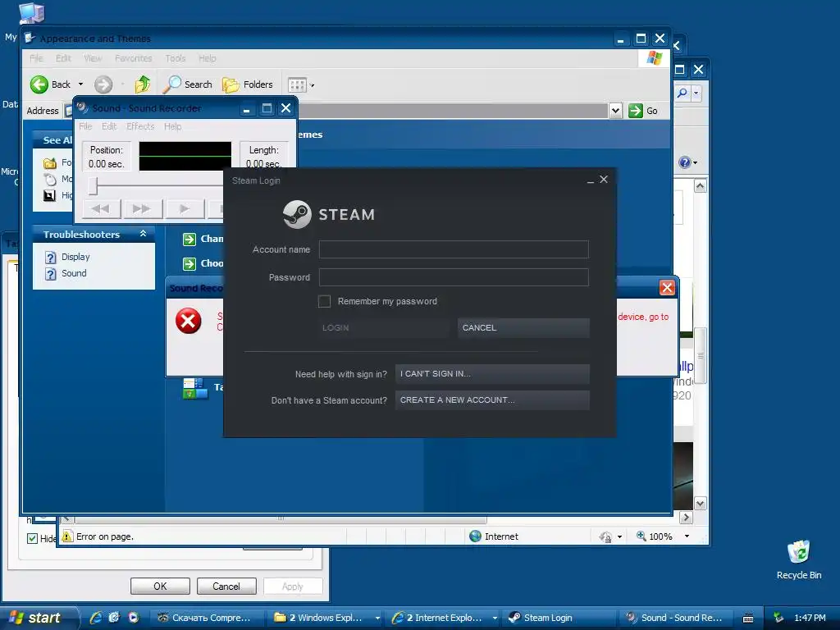The height and width of the screenshot is (630, 840).
Task: Open Search in Explorer toolbar
Action: coord(188,84)
